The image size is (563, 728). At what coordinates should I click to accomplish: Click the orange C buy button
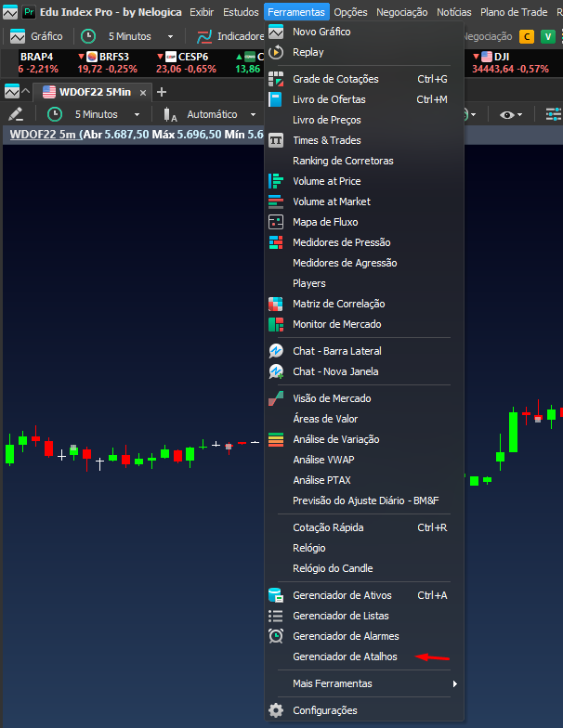526,36
